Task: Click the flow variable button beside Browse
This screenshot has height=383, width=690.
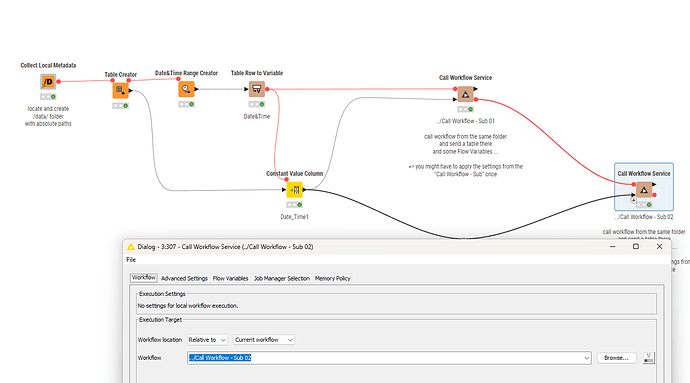Action: point(649,358)
